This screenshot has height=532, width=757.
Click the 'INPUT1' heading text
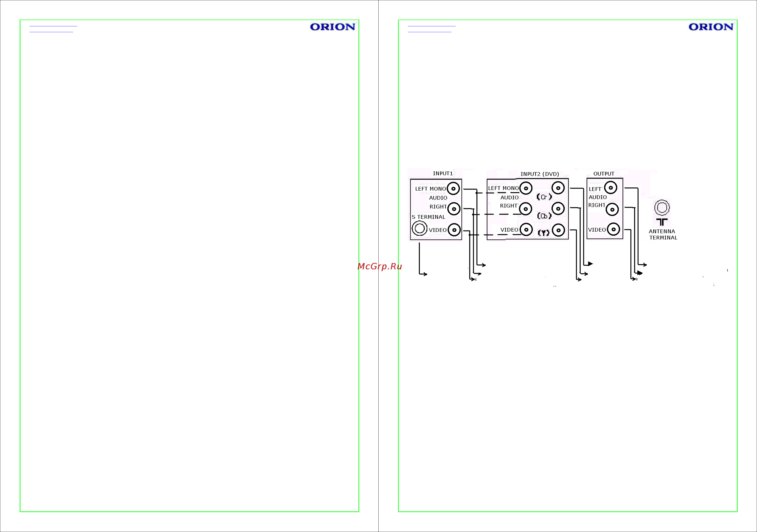coord(443,174)
